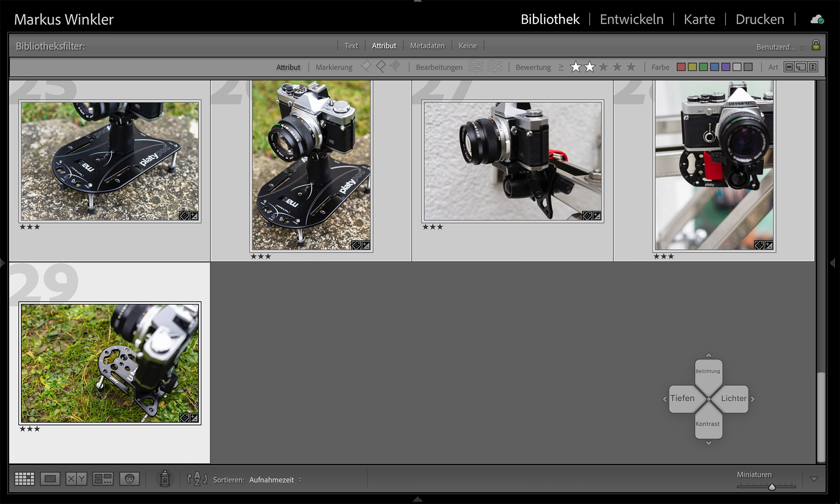Click arrow left of Tiefen button
The image size is (840, 504).
point(664,399)
